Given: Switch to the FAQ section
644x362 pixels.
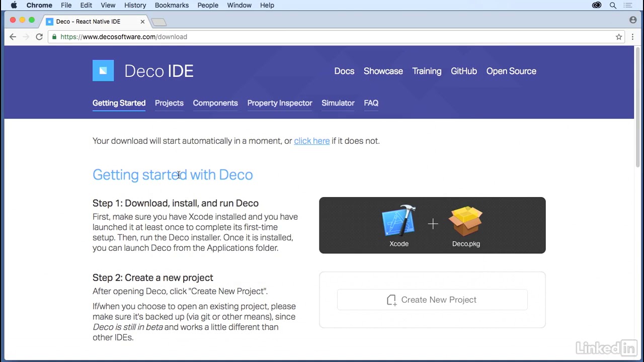Looking at the screenshot, I should tap(371, 103).
